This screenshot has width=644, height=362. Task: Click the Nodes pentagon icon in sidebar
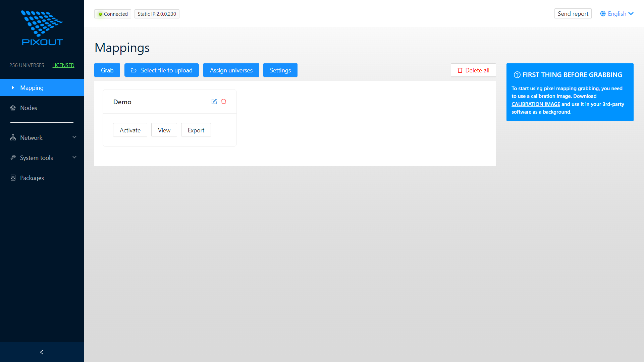(13, 108)
